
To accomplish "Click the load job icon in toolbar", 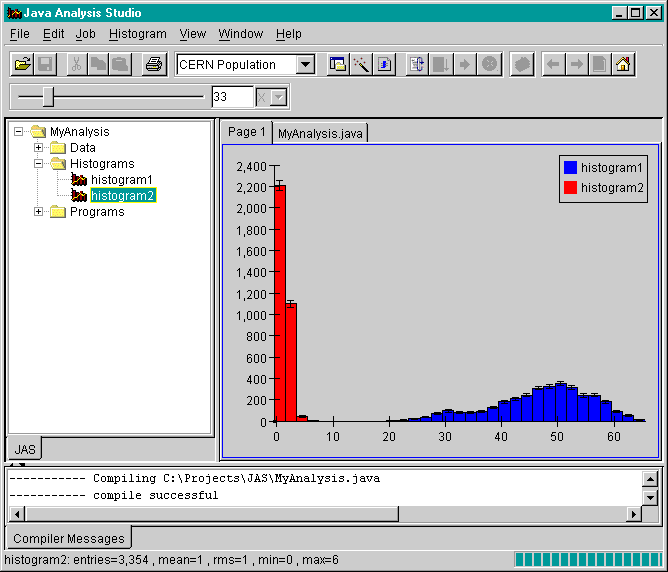I will pos(418,65).
